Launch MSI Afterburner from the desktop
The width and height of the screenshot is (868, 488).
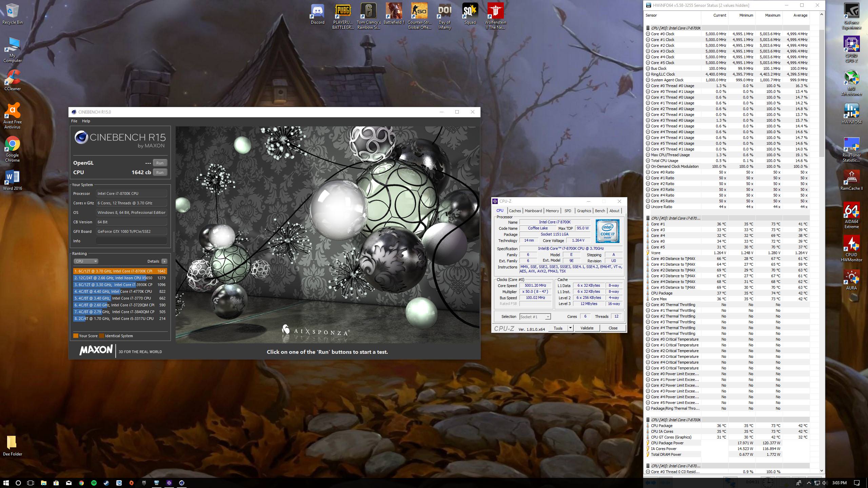click(x=851, y=83)
